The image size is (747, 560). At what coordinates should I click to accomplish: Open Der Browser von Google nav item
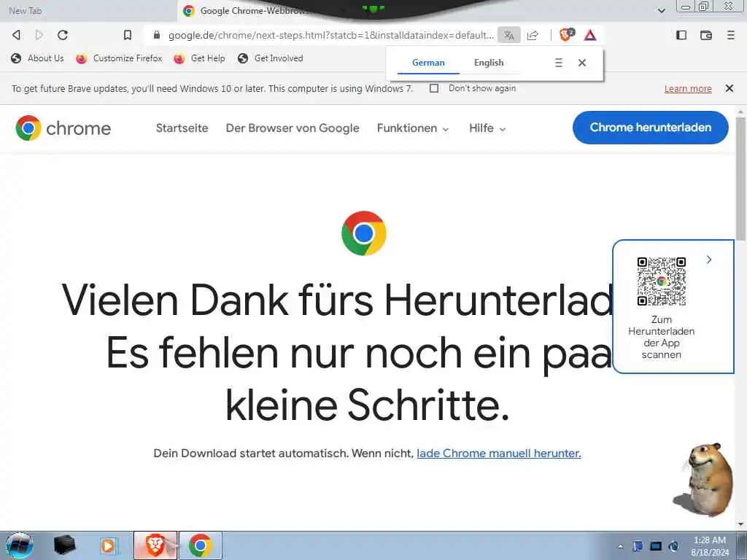click(293, 128)
